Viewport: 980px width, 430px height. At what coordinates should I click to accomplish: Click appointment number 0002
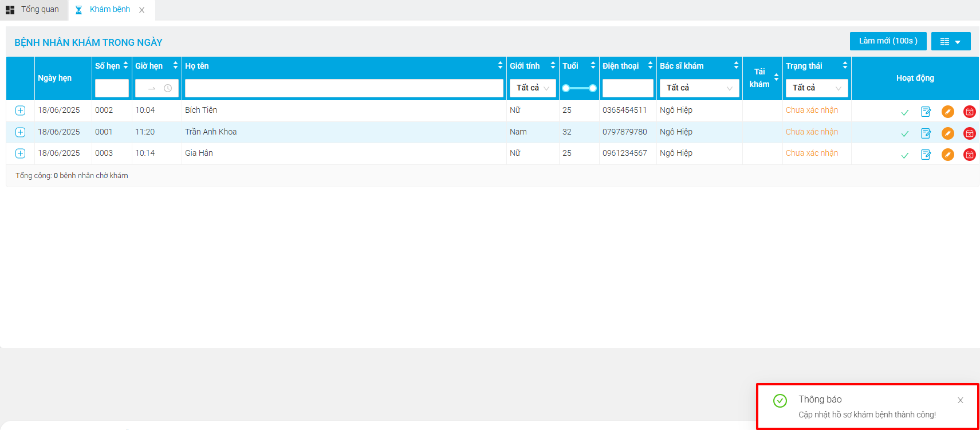coord(104,111)
